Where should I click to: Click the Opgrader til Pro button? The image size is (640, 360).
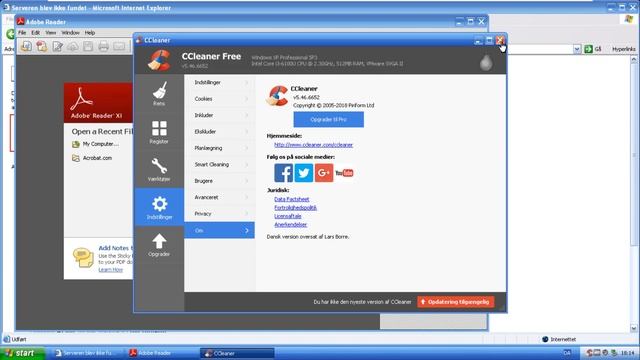pyautogui.click(x=329, y=120)
